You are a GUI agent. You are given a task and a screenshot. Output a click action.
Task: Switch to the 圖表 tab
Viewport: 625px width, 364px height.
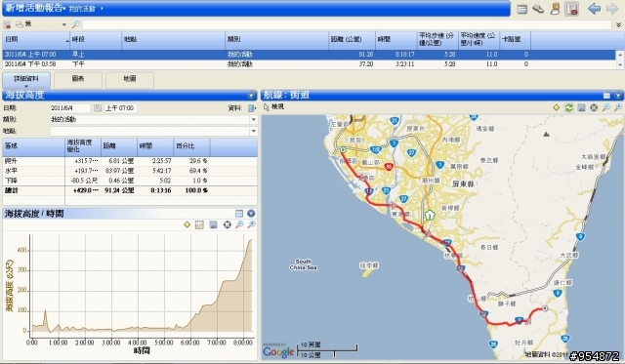[x=78, y=80]
